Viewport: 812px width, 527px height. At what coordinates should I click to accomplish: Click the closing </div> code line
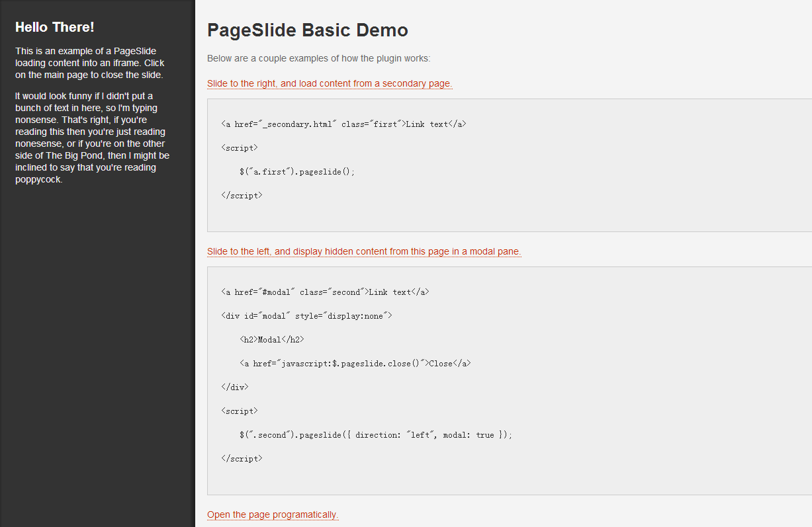pyautogui.click(x=235, y=387)
